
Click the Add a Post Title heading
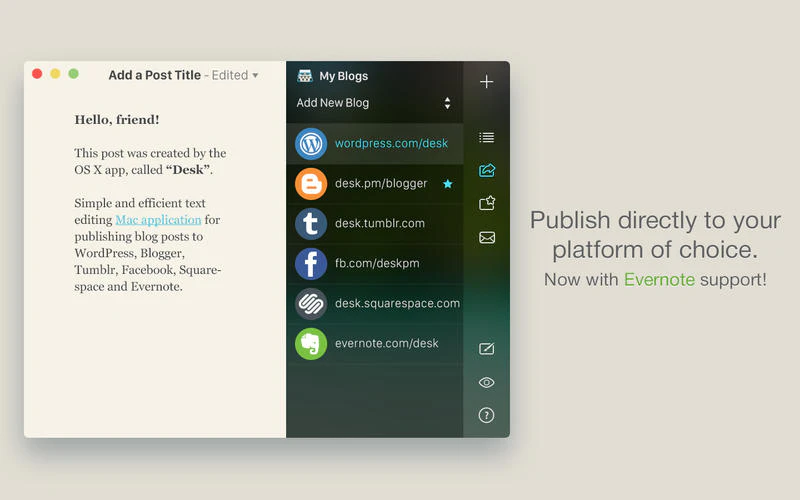point(155,75)
